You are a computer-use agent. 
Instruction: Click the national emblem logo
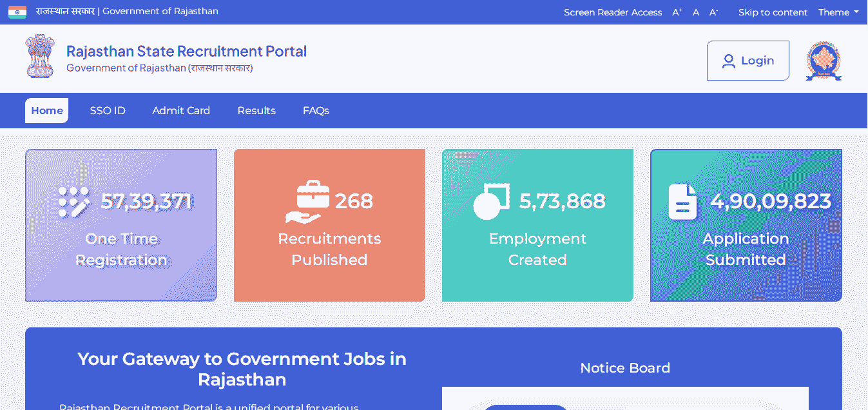40,56
